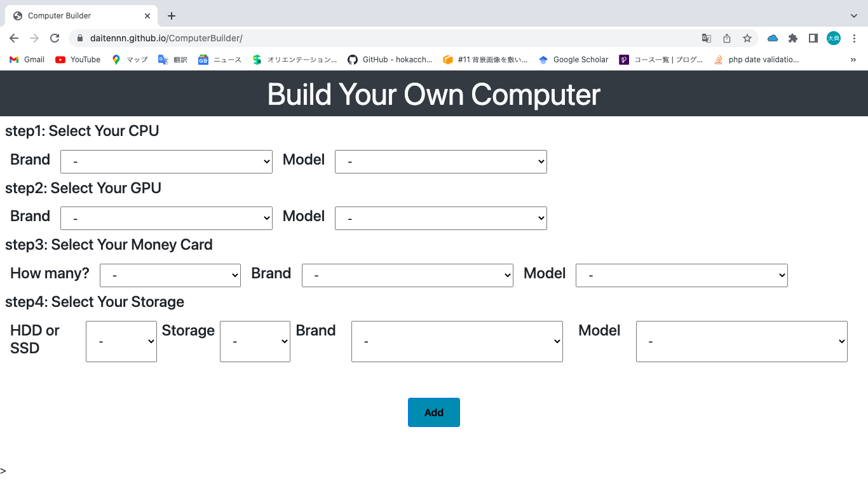Open the CPU Brand dropdown
This screenshot has height=488, width=868.
click(x=166, y=161)
